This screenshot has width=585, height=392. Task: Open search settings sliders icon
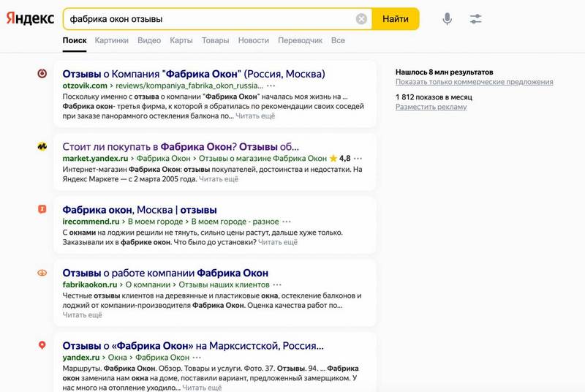pos(475,18)
